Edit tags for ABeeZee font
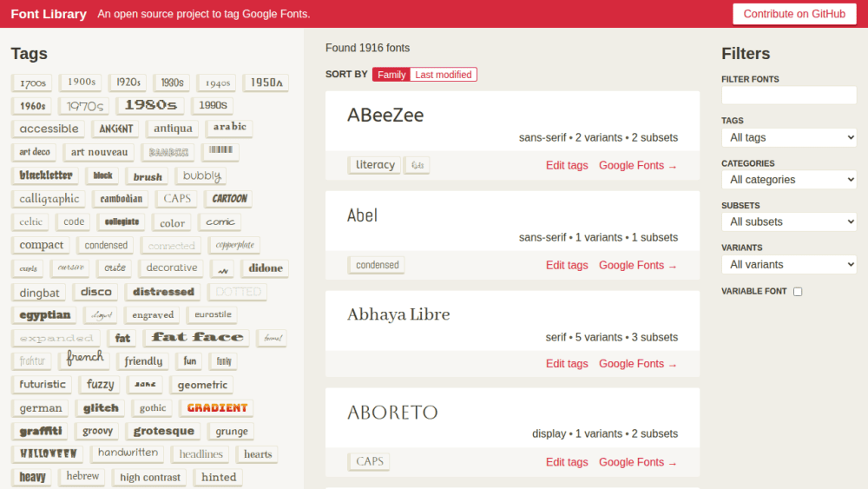 click(567, 166)
